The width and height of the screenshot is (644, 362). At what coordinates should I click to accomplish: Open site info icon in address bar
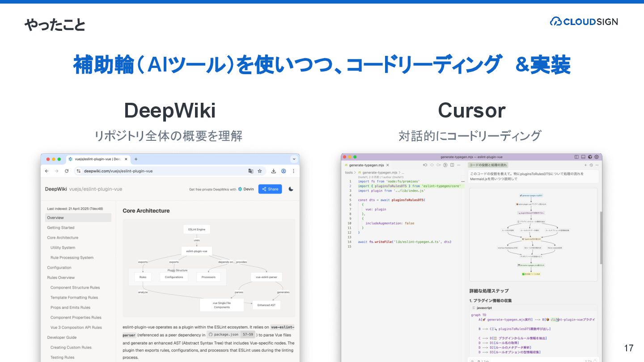78,171
